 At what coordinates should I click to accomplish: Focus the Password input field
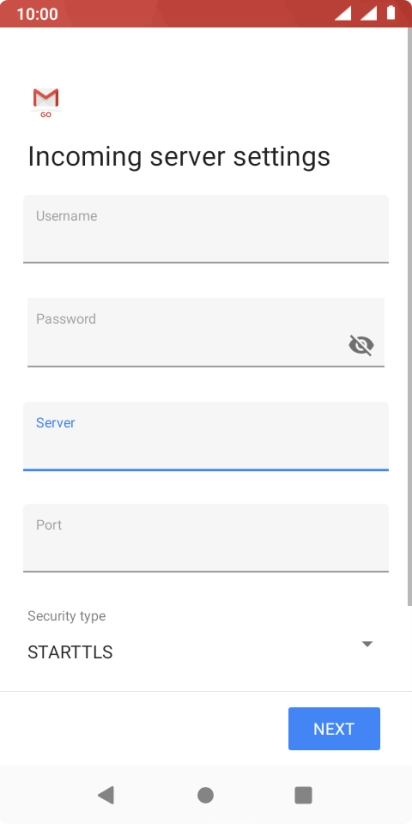pyautogui.click(x=205, y=332)
